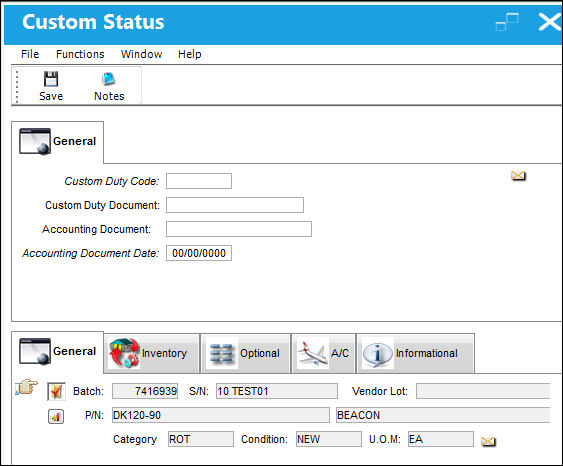Click the checkmark document icon next to Batch
563x466 pixels.
[x=56, y=391]
